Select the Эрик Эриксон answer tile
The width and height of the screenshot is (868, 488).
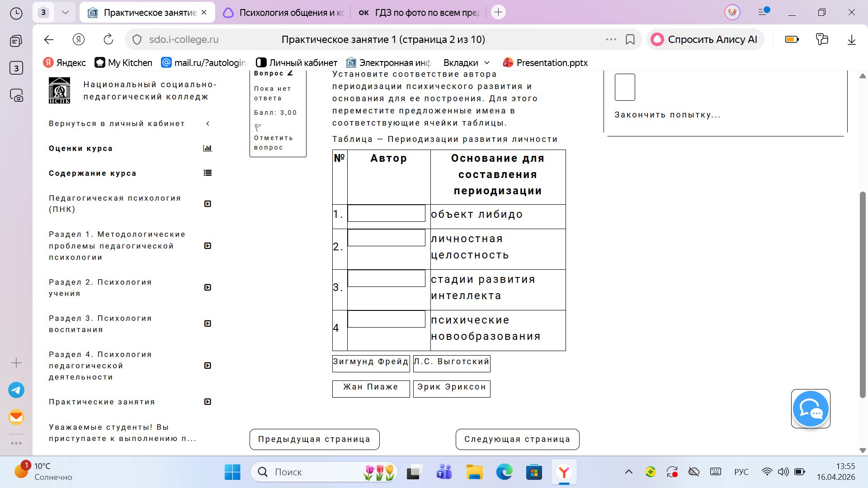452,389
